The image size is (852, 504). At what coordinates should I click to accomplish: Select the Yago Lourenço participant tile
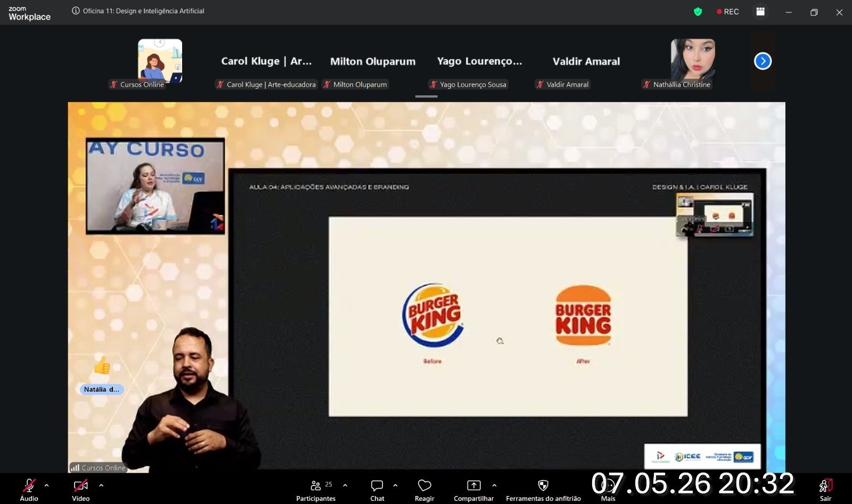coord(479,61)
